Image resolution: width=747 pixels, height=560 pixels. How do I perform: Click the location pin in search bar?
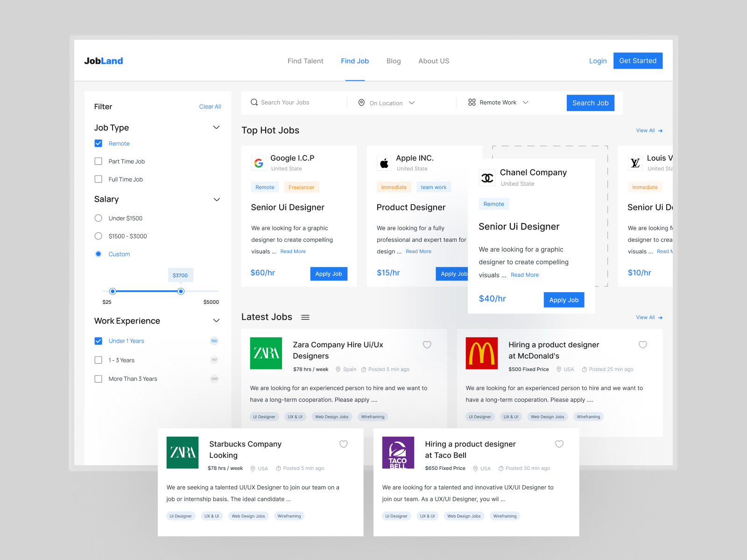click(x=362, y=103)
